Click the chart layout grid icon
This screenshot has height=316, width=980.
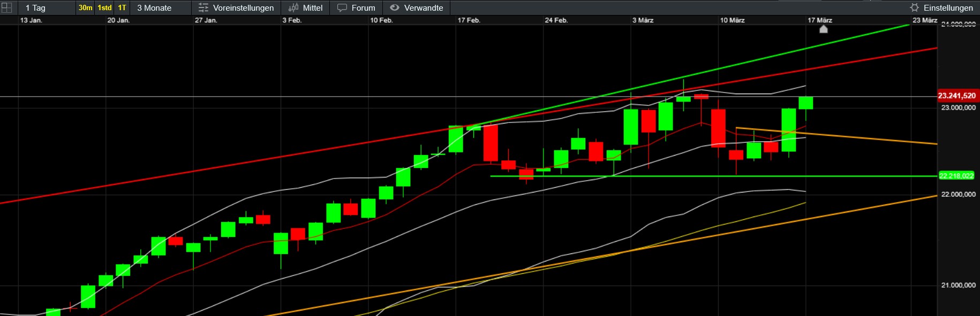6,7
